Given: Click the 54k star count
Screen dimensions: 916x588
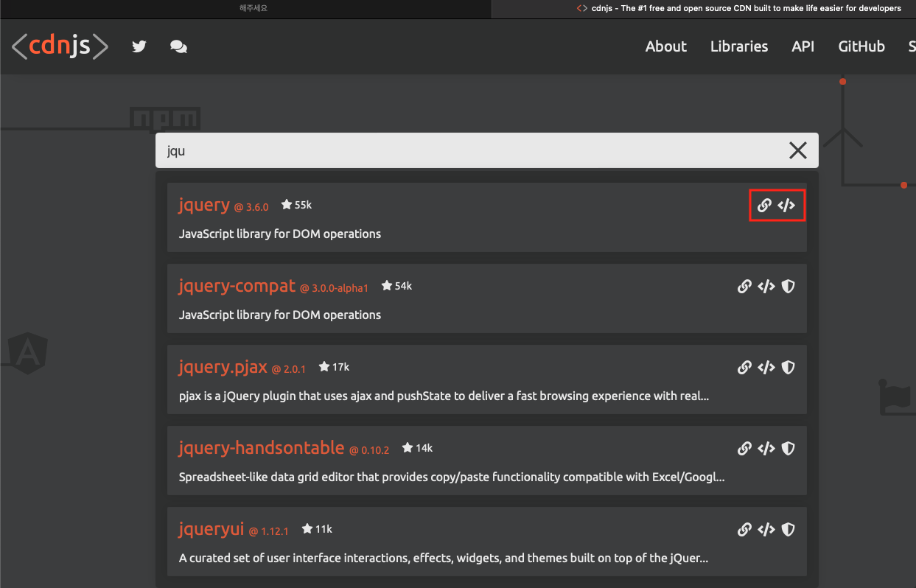Looking at the screenshot, I should (396, 286).
